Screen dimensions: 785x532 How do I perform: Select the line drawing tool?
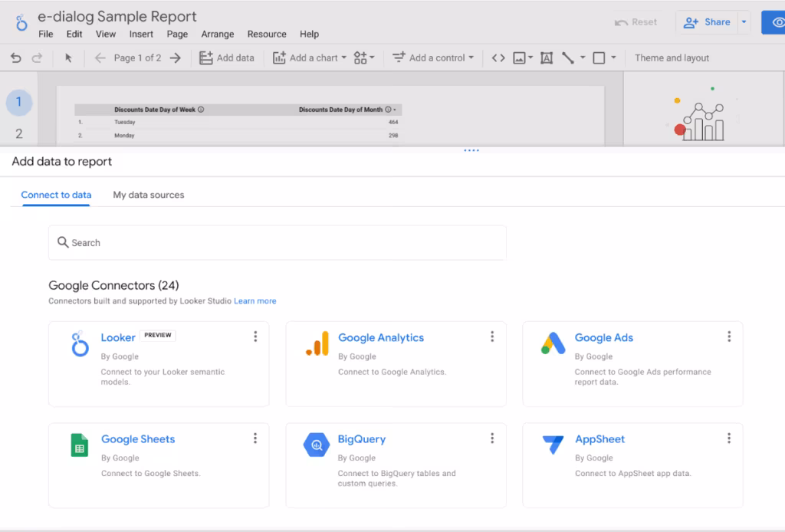pyautogui.click(x=567, y=57)
